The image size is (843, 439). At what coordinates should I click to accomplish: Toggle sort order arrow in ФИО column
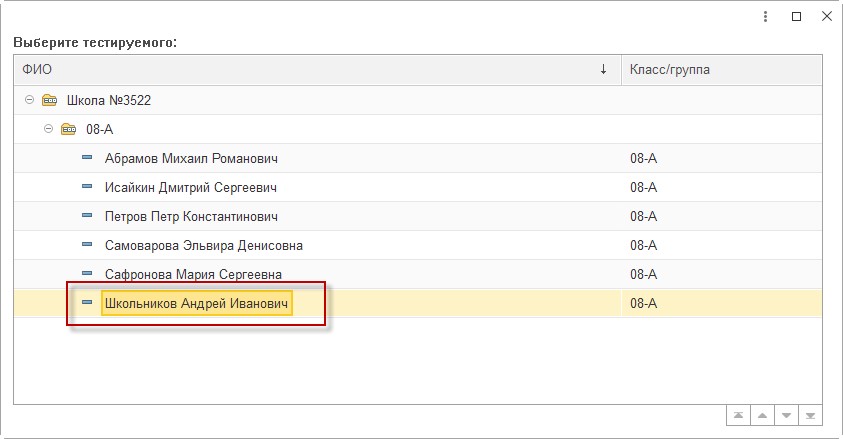[x=603, y=69]
